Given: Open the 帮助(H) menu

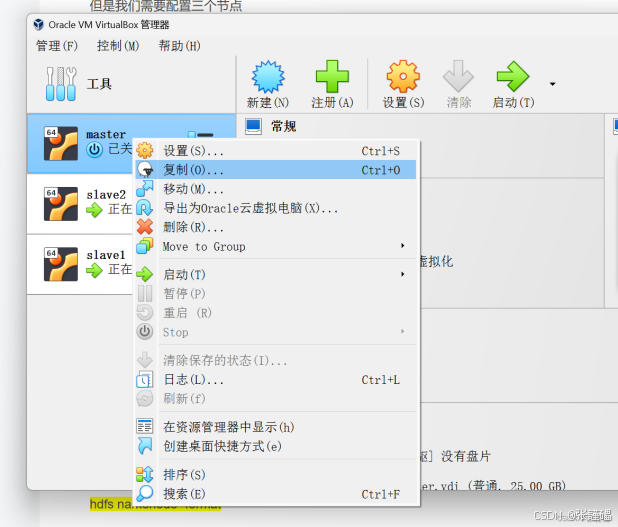Looking at the screenshot, I should [x=179, y=46].
